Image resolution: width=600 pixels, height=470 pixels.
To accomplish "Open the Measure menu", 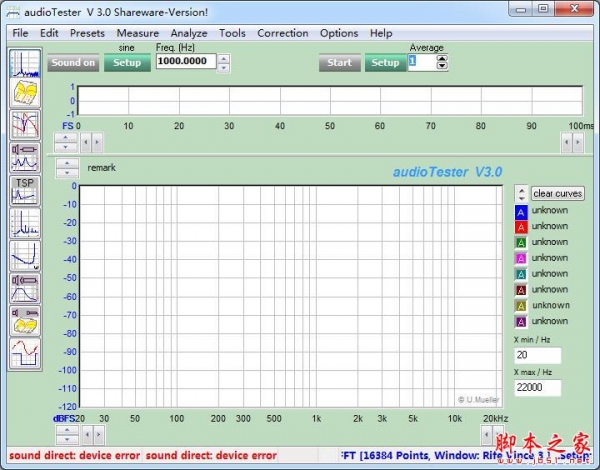I will point(138,33).
